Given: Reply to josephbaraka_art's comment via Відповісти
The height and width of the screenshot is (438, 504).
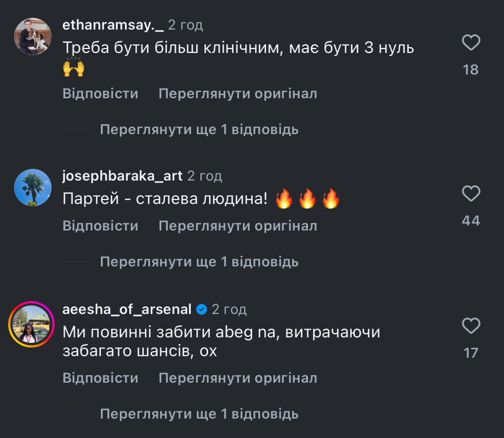Looking at the screenshot, I should (x=100, y=226).
